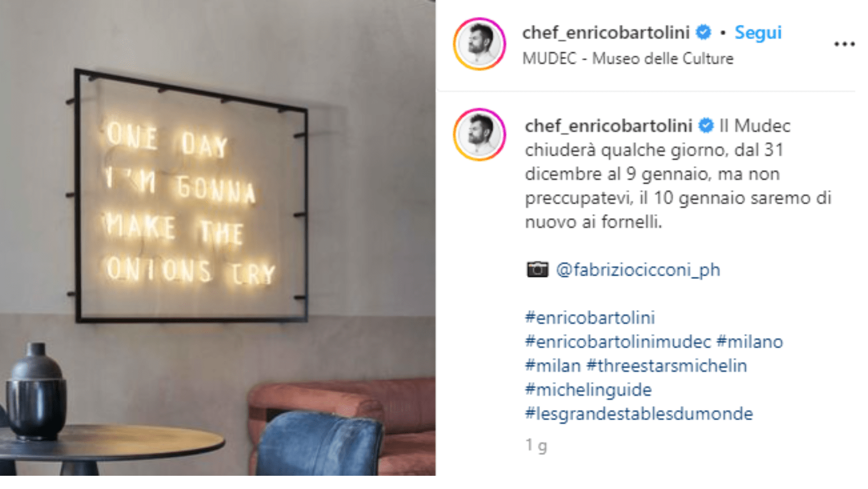Open the @fabriziocicconi_ph mention

pyautogui.click(x=638, y=270)
